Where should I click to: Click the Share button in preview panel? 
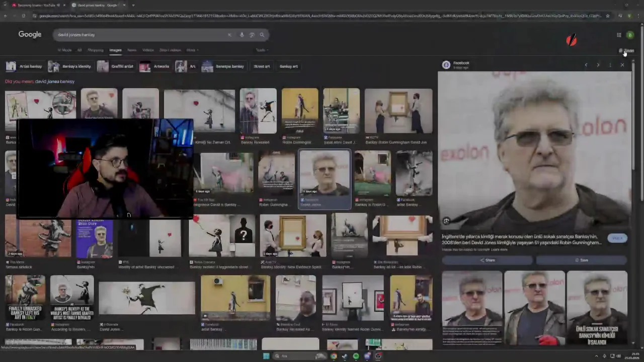pos(487,260)
